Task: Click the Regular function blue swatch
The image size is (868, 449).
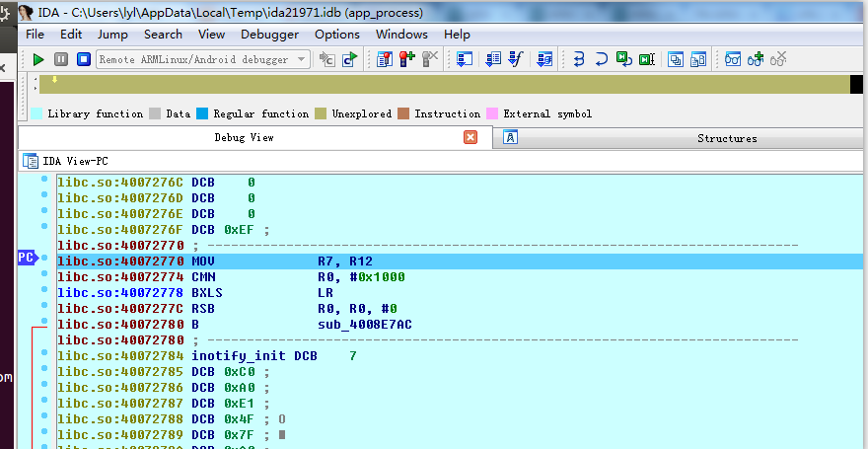Action: point(202,113)
